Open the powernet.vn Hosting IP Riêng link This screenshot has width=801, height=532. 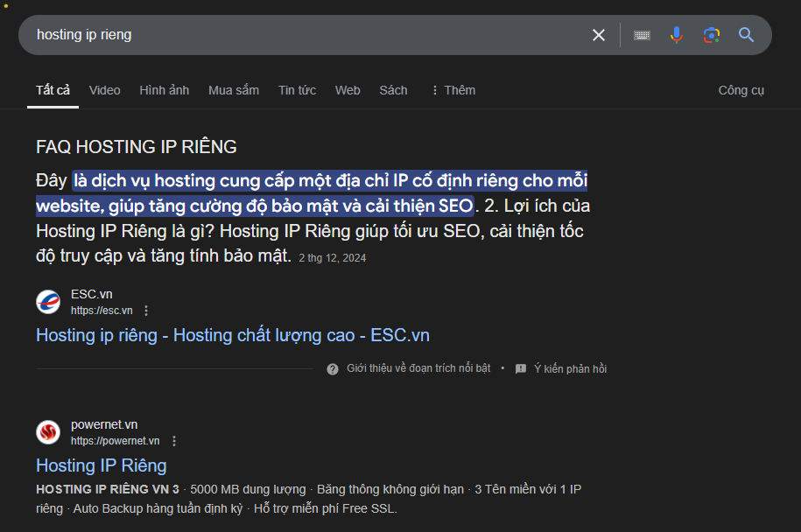(101, 465)
